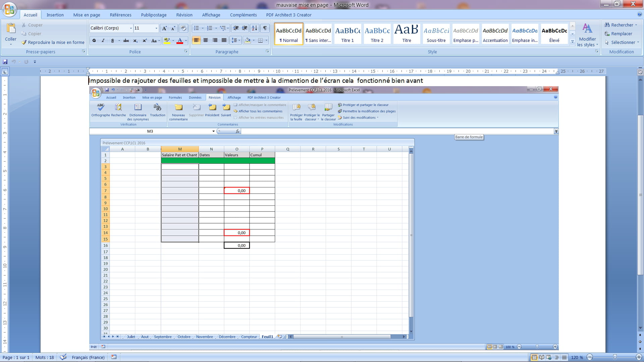Screen dimensions: 644x362
Task: Toggle the print layout view button
Action: (534, 357)
